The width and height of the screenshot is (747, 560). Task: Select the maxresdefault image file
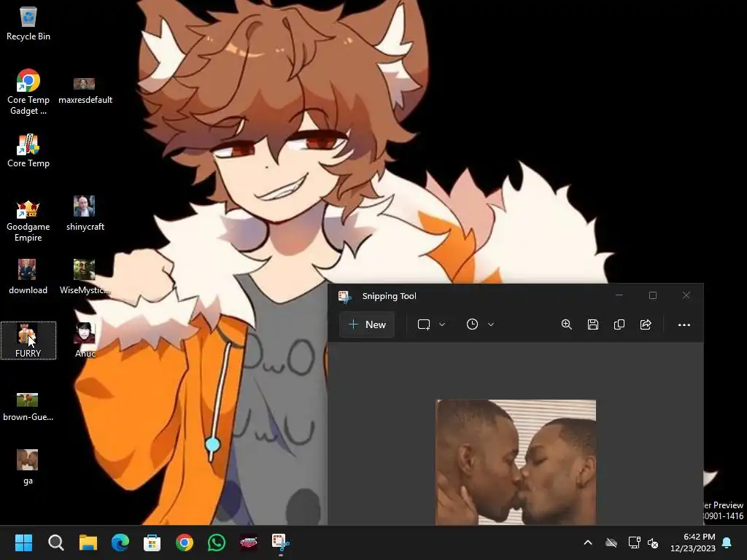tap(85, 90)
